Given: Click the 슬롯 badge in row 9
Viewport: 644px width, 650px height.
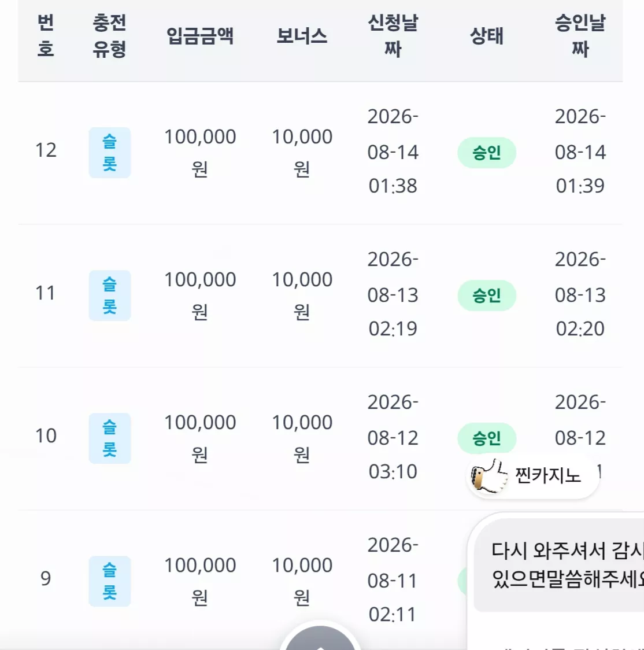Looking at the screenshot, I should click(x=110, y=581).
